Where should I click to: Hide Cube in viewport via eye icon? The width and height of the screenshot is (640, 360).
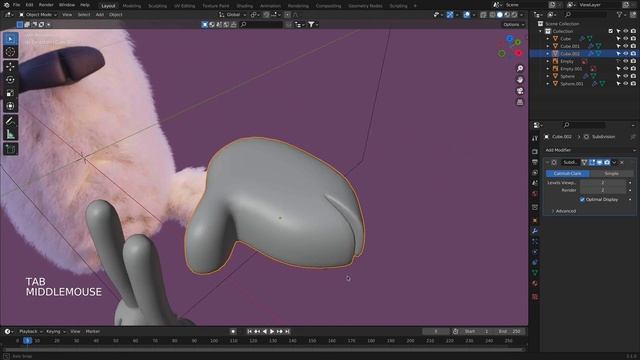pos(626,39)
